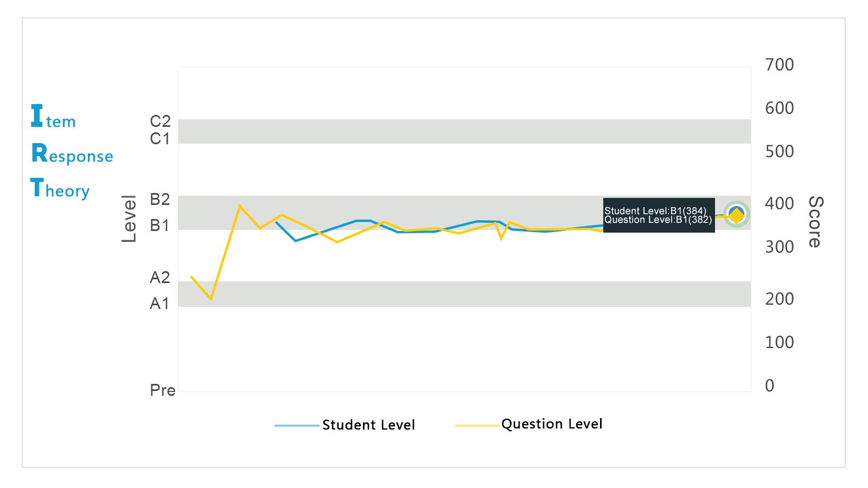This screenshot has width=868, height=488.
Task: Click the Theory heading text
Action: [60, 189]
